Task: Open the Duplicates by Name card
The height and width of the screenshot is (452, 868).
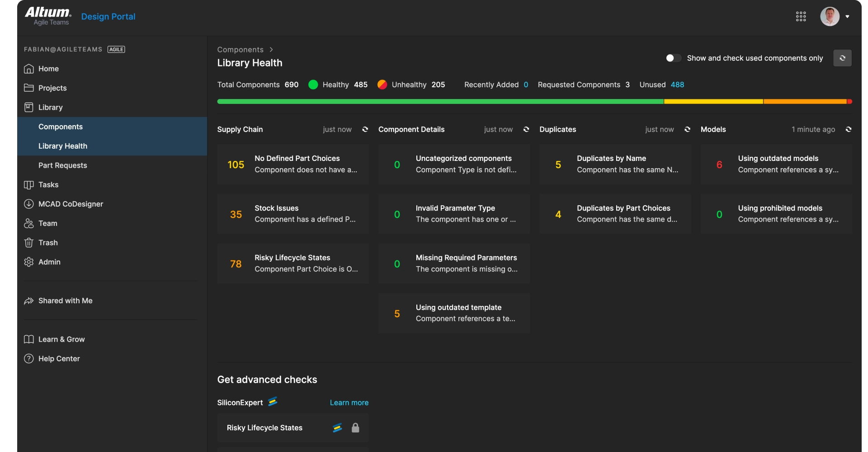Action: point(615,164)
